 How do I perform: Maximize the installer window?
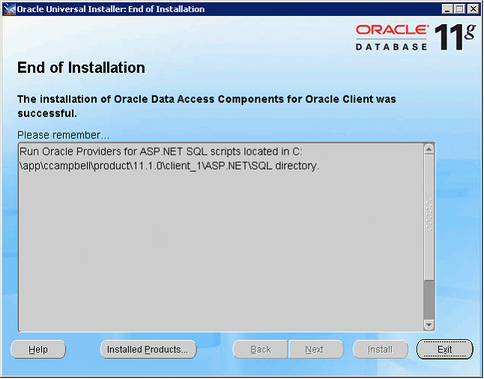pyautogui.click(x=460, y=9)
